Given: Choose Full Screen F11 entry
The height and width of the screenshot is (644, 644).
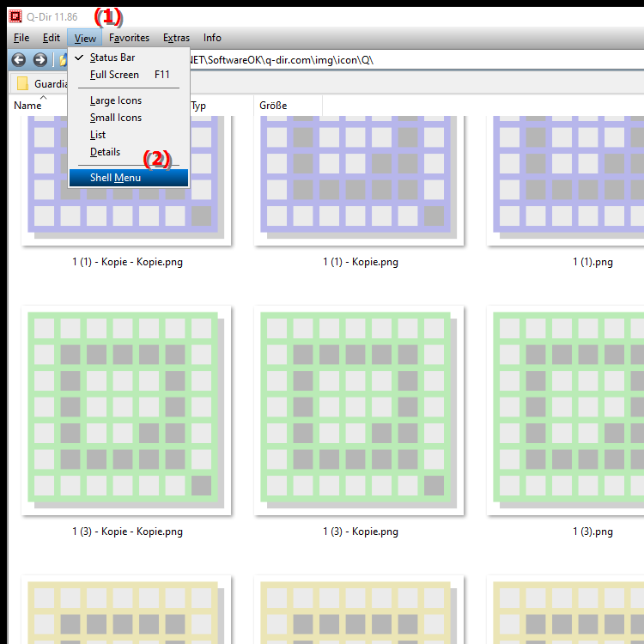Looking at the screenshot, I should click(x=129, y=75).
